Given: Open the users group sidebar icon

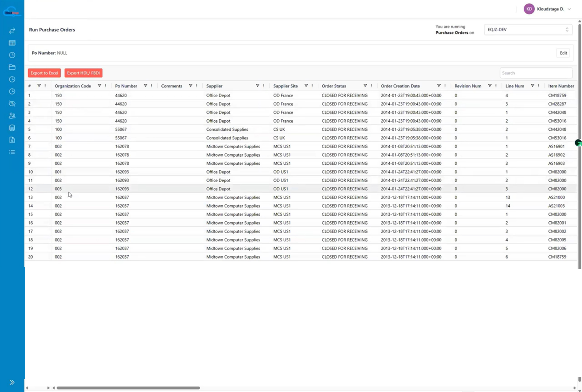Looking at the screenshot, I should click(x=12, y=116).
